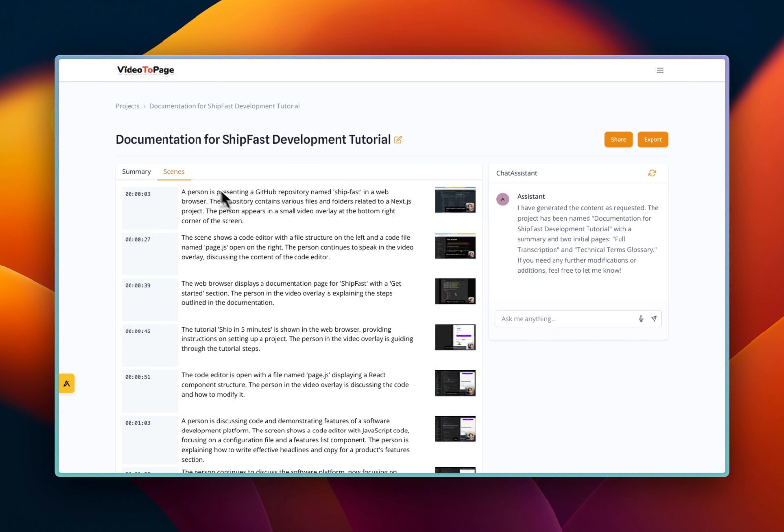Open the thumbnail for scene 00:00:39

pos(456,291)
